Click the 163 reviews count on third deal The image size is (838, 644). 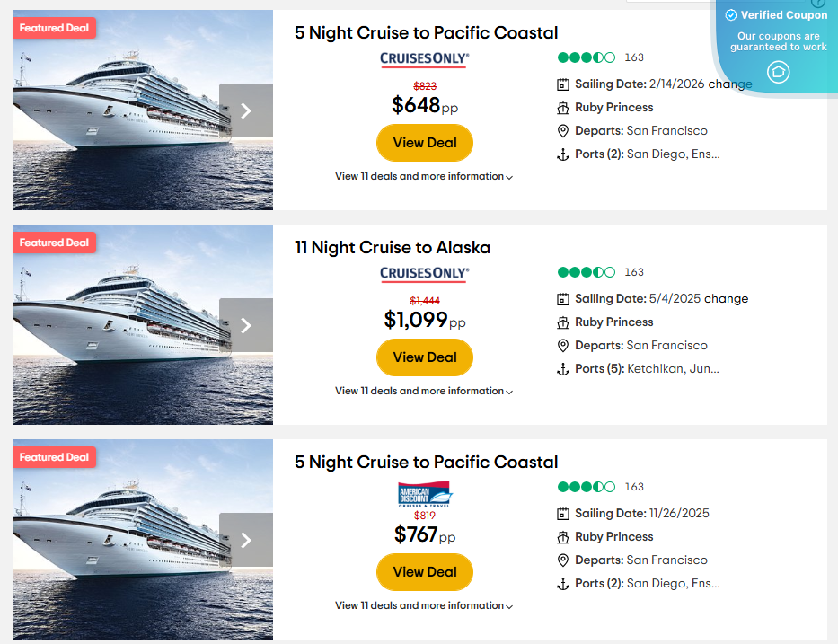click(634, 487)
